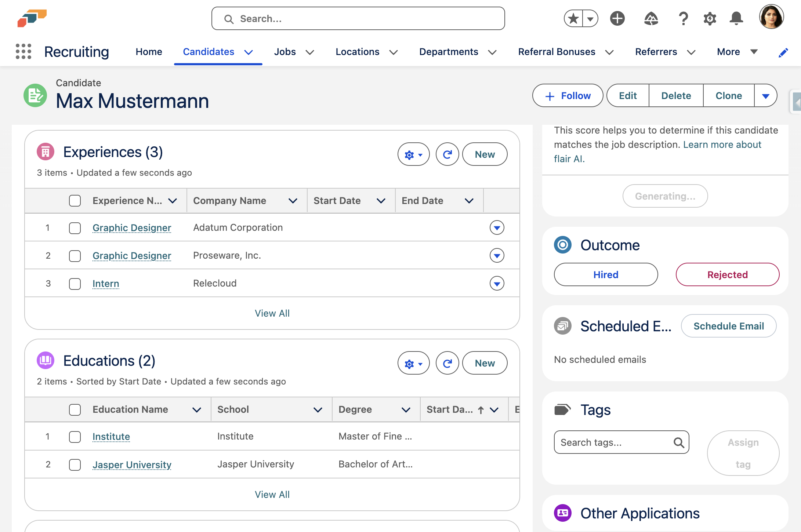
Task: Click the pencil icon to edit navigation
Action: pos(783,52)
